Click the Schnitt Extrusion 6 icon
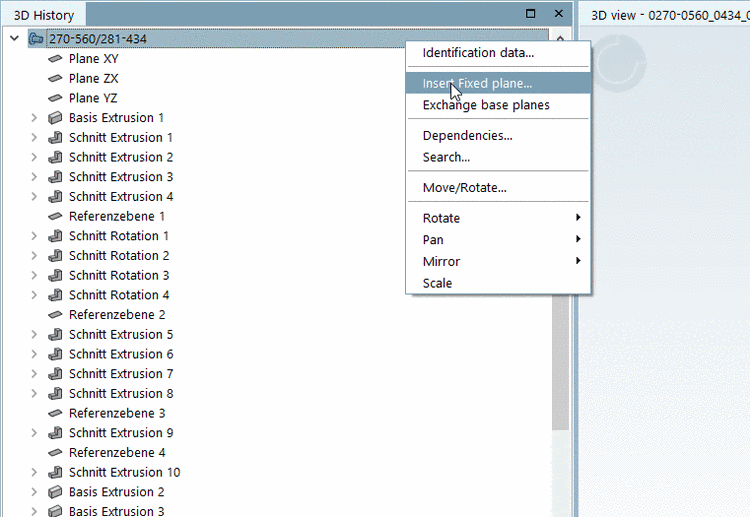The height and width of the screenshot is (517, 750). pyautogui.click(x=55, y=354)
